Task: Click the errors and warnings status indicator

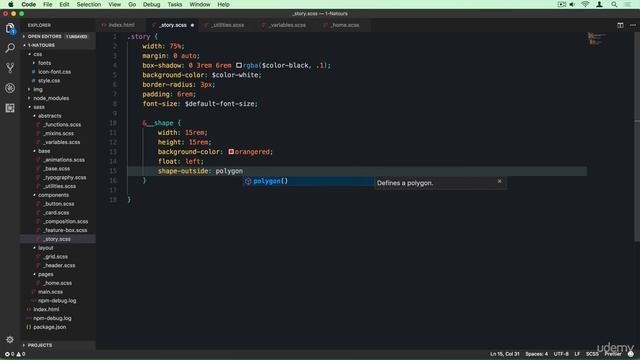Action: click(15, 354)
